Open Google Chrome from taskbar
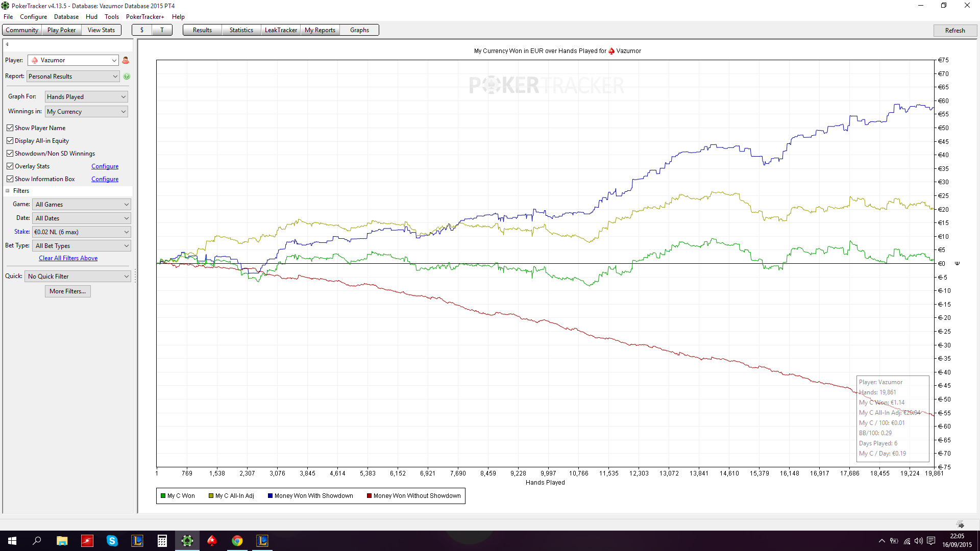This screenshot has width=980, height=551. coord(237,541)
